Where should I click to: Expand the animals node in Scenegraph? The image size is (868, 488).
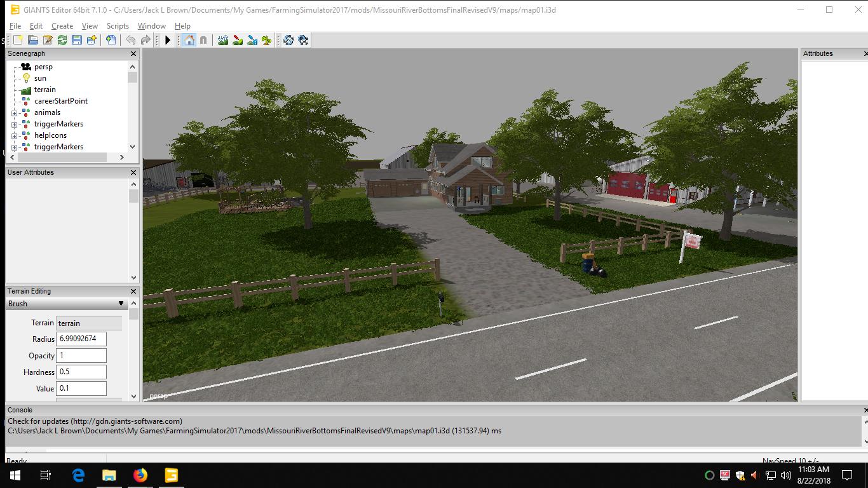click(x=14, y=113)
